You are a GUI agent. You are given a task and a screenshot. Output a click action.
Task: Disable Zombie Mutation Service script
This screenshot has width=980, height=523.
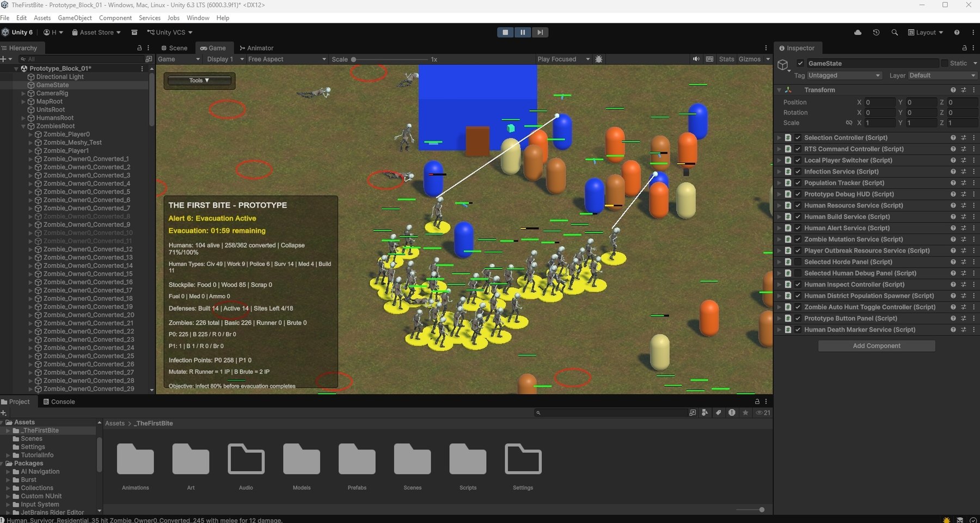(x=798, y=239)
